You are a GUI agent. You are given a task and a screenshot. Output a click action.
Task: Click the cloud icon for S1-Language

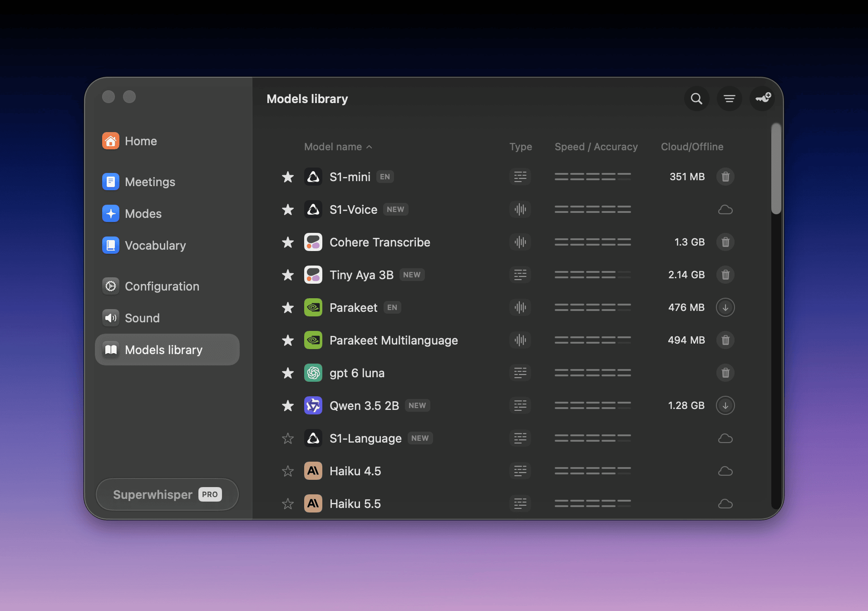[725, 439]
